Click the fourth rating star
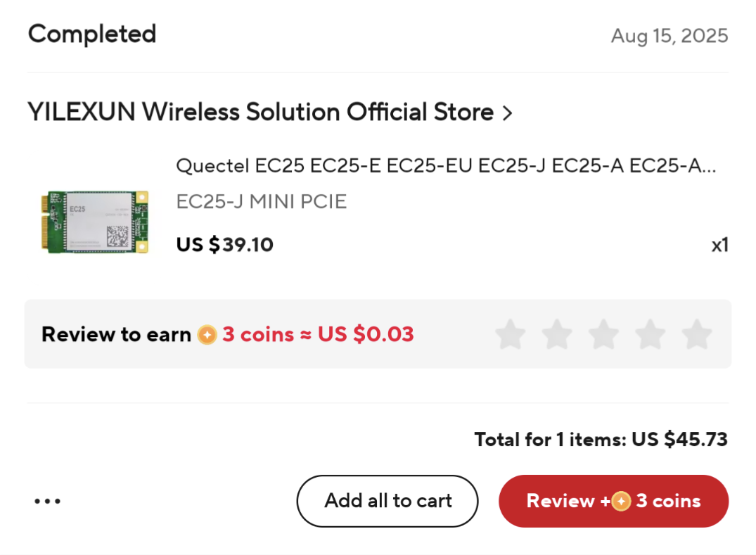The width and height of the screenshot is (756, 555). tap(650, 335)
